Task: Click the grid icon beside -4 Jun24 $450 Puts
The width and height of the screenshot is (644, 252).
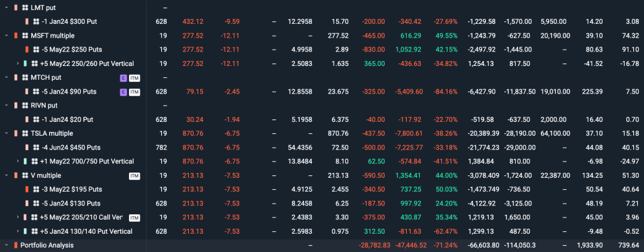Action: click(x=35, y=147)
